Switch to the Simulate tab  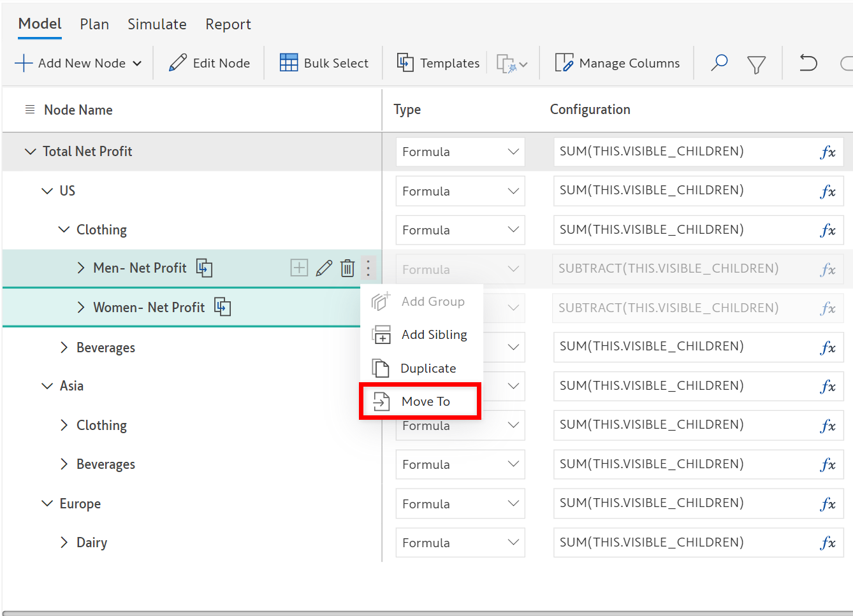point(157,24)
